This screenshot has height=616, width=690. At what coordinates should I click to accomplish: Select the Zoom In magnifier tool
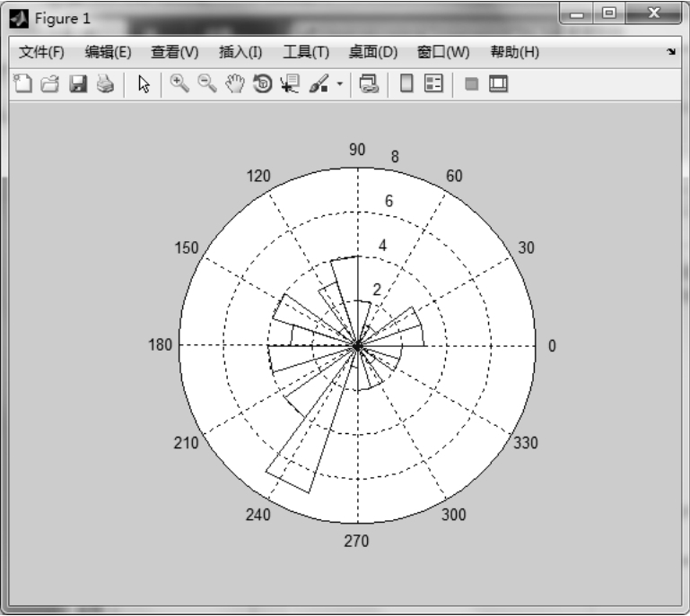click(179, 84)
